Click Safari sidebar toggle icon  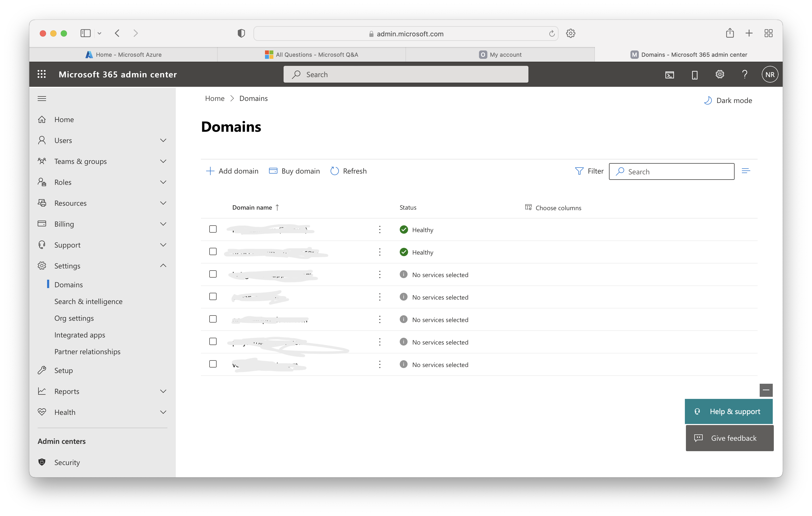click(85, 33)
